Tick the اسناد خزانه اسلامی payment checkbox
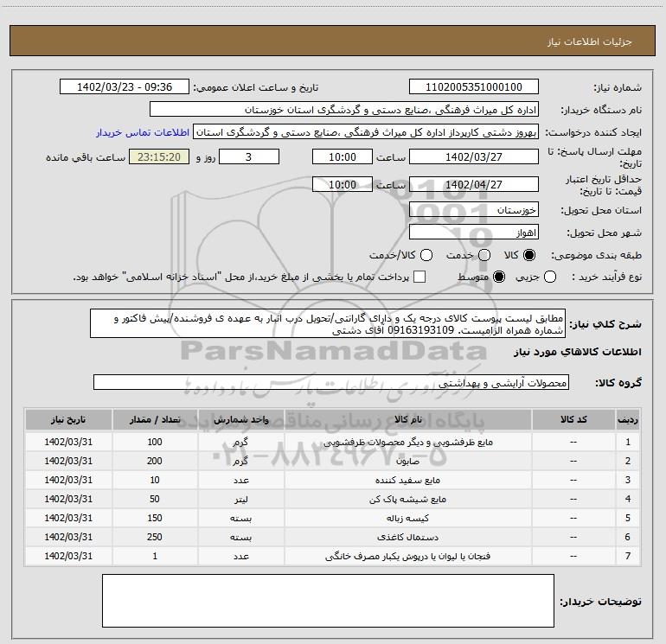The image size is (666, 644). tap(419, 277)
